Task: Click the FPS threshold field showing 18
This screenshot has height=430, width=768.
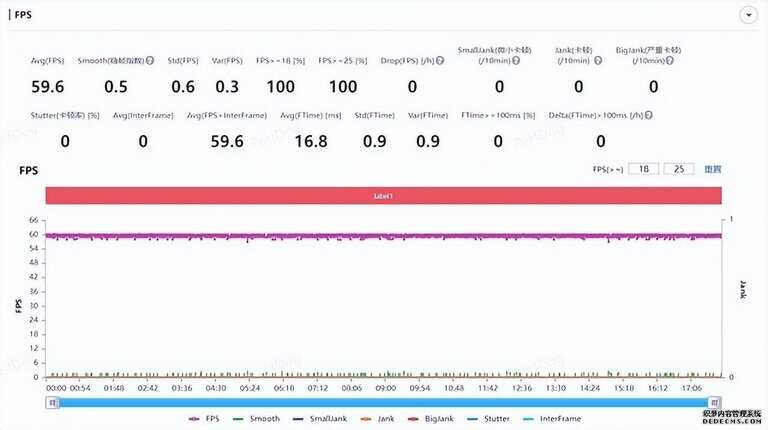Action: click(x=644, y=169)
